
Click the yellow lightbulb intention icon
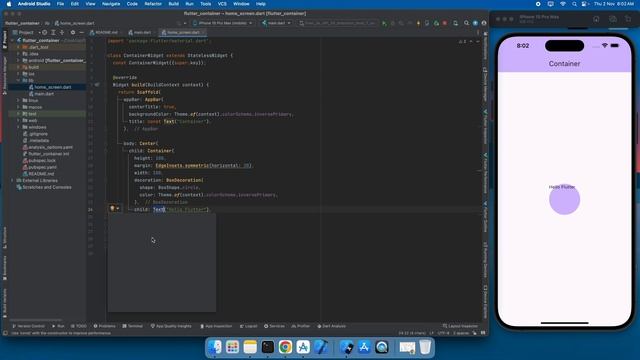112,209
